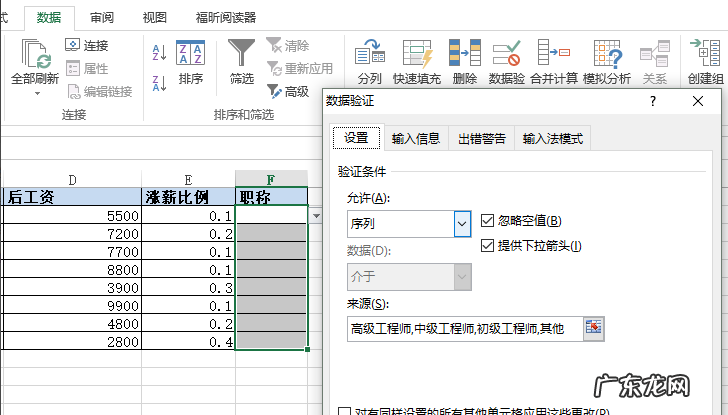Viewport: 728px width, 415px height.
Task: Select the Error Alert (出错警告) tab
Action: 481,138
